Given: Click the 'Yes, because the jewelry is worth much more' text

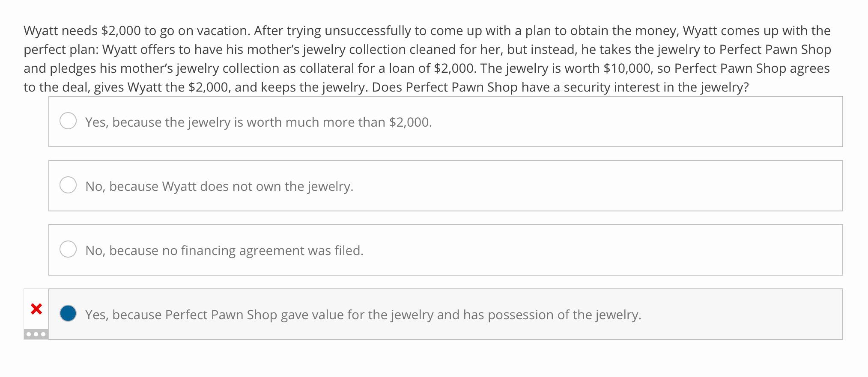Looking at the screenshot, I should [x=258, y=122].
